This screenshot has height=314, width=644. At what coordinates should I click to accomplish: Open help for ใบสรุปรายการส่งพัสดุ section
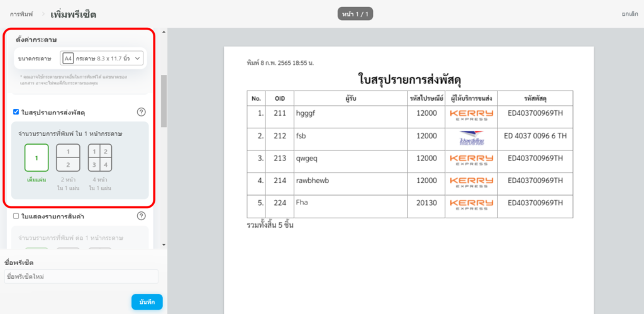pyautogui.click(x=142, y=112)
